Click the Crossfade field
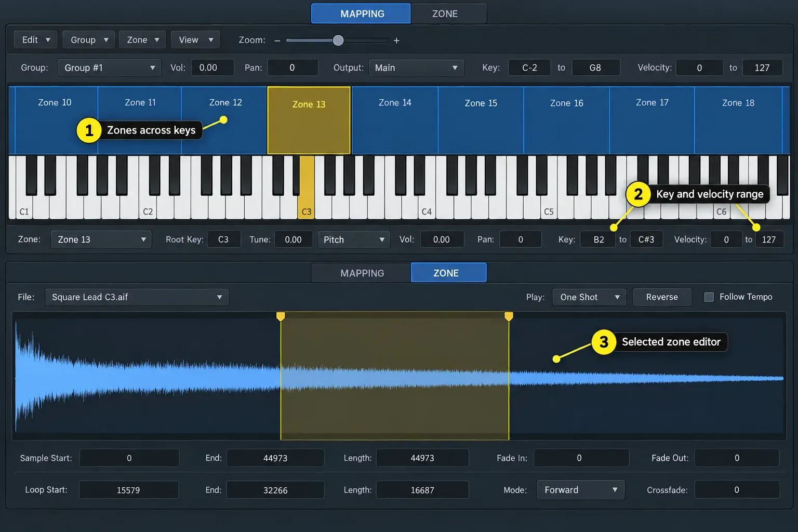This screenshot has width=798, height=532. pyautogui.click(x=737, y=490)
